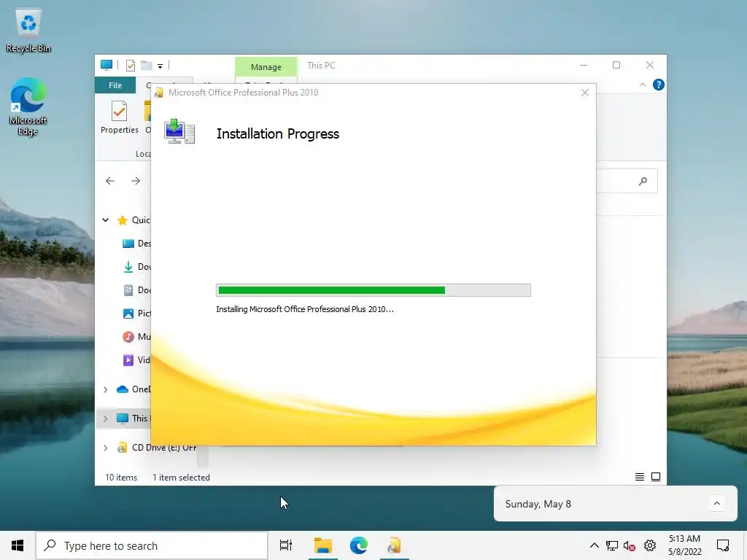
Task: Open the Pictures folder in the navigation pane
Action: tap(136, 314)
